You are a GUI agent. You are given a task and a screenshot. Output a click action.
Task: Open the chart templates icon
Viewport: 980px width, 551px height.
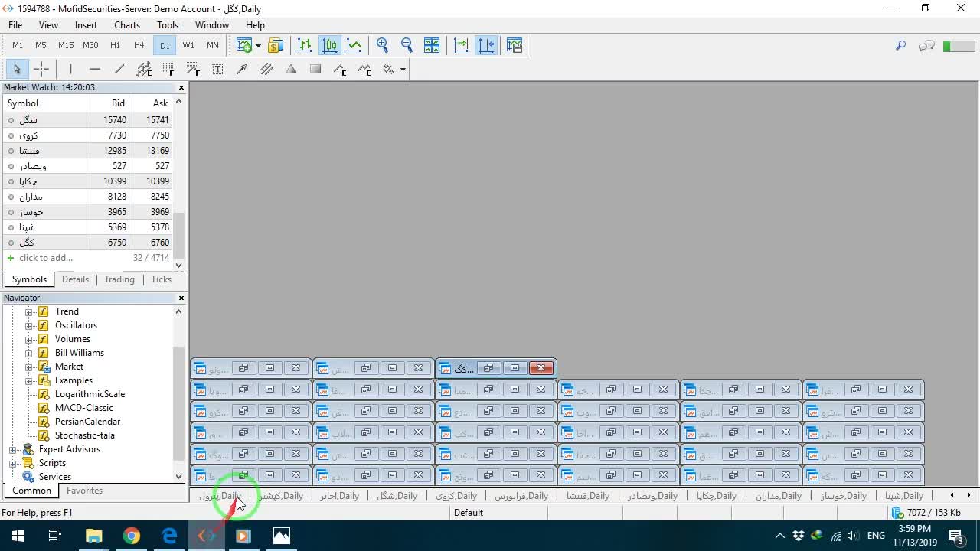coord(514,45)
